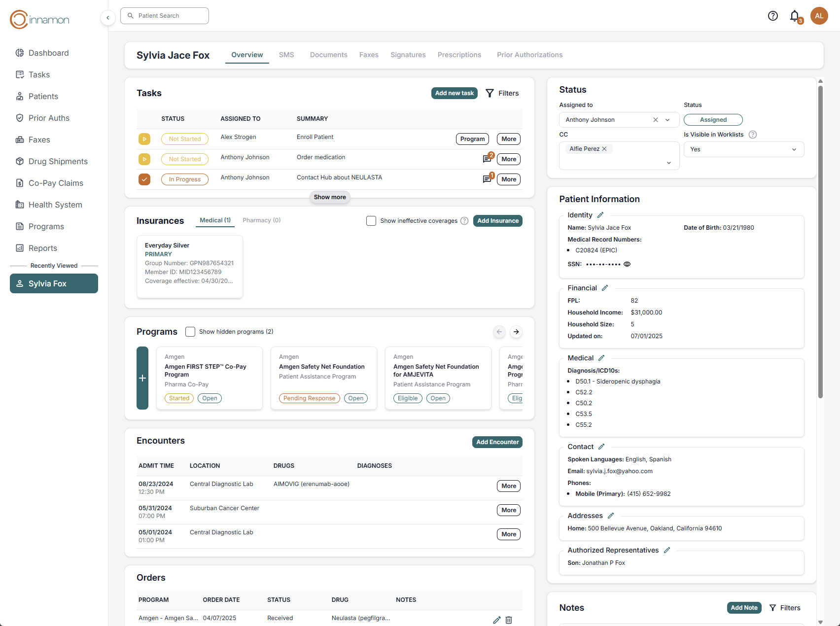Collapse the sidebar with chevron button
840x626 pixels.
(x=108, y=18)
